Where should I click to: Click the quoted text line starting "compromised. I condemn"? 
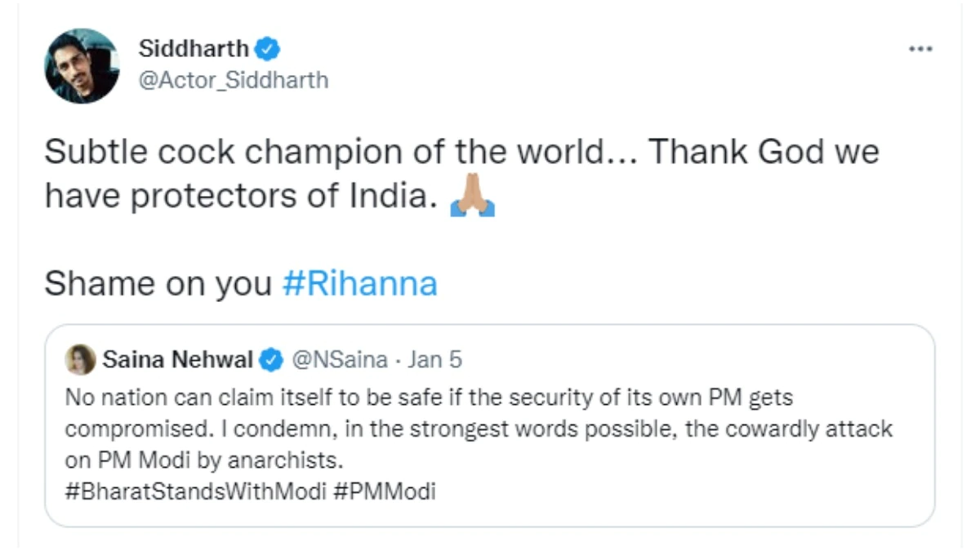click(478, 429)
